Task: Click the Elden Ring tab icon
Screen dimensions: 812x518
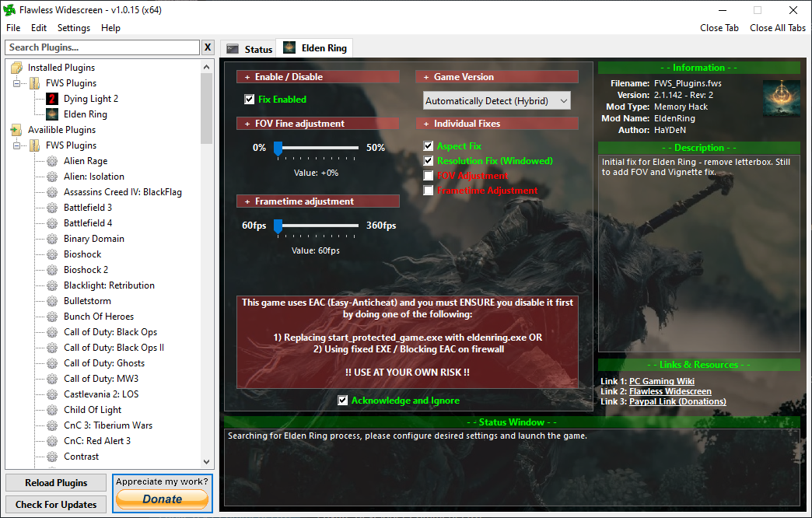Action: click(x=289, y=47)
